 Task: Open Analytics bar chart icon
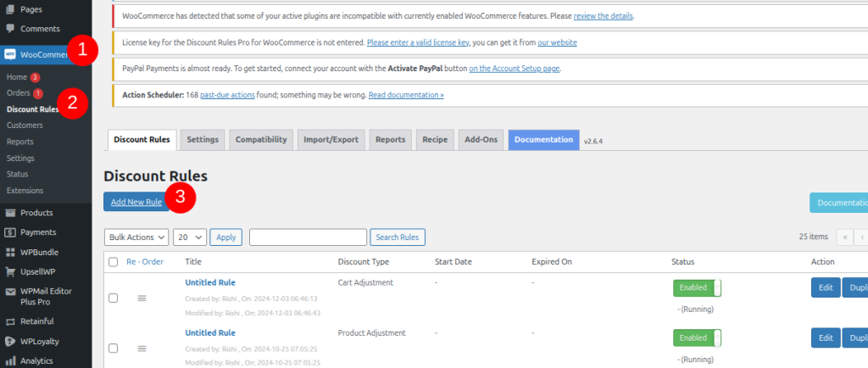pos(10,361)
